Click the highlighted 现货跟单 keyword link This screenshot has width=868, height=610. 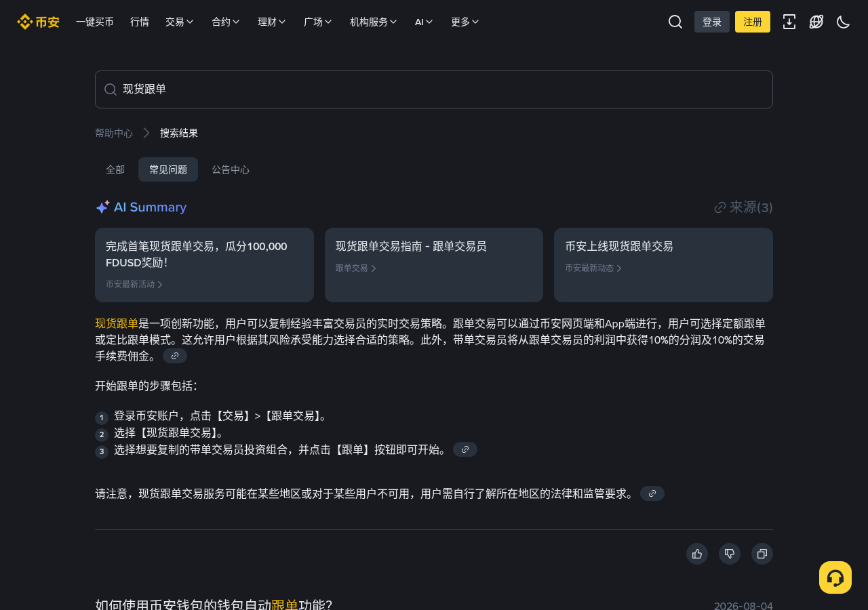[117, 323]
